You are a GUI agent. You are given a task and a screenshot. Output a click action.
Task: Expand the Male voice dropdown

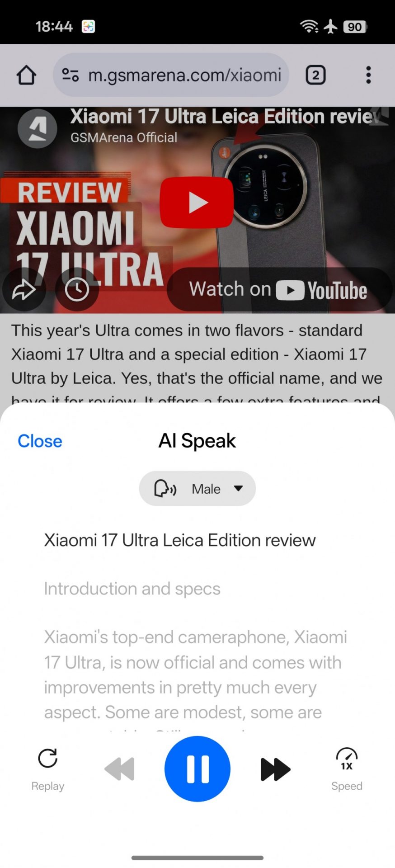197,488
